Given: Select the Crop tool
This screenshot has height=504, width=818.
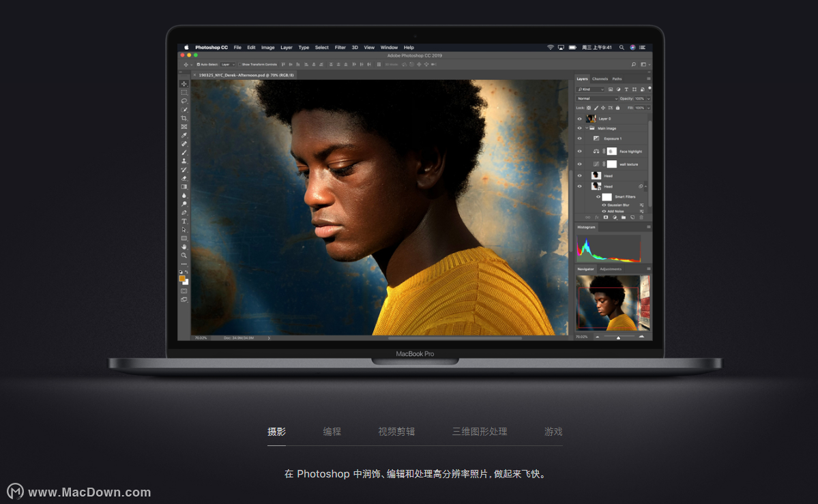Looking at the screenshot, I should coord(184,118).
